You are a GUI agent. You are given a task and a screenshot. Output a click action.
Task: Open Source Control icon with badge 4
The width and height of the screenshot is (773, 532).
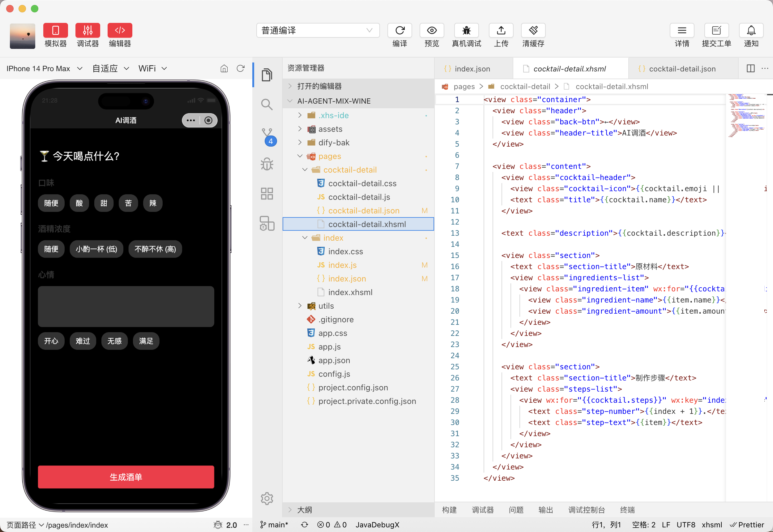pos(267,137)
